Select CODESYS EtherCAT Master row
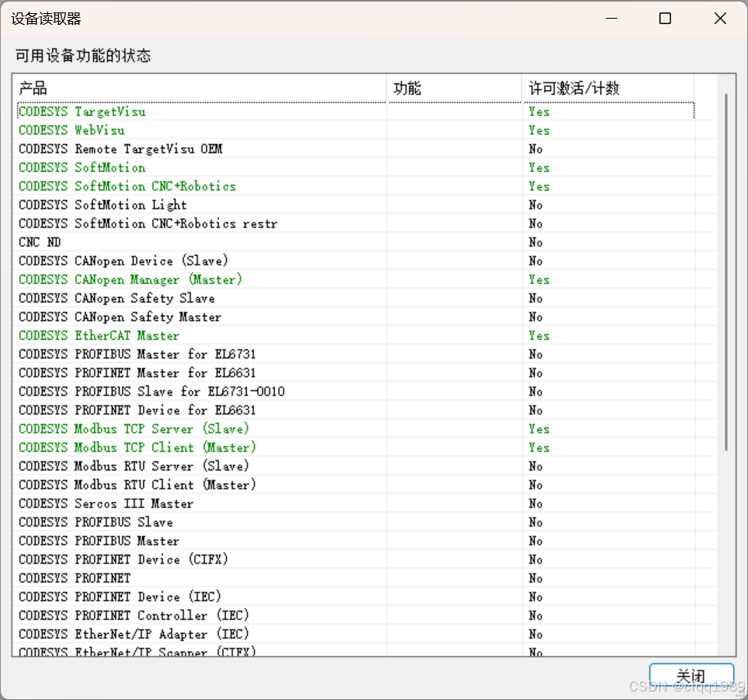748x700 pixels. [x=356, y=335]
